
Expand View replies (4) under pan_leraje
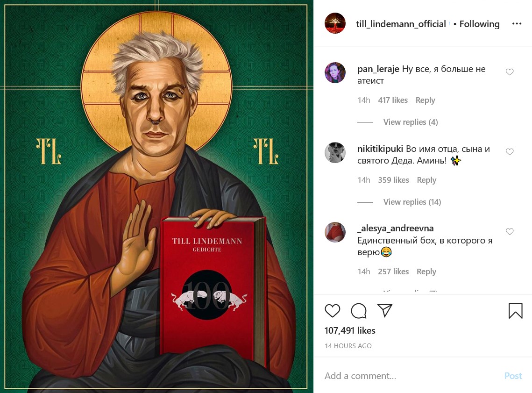411,122
